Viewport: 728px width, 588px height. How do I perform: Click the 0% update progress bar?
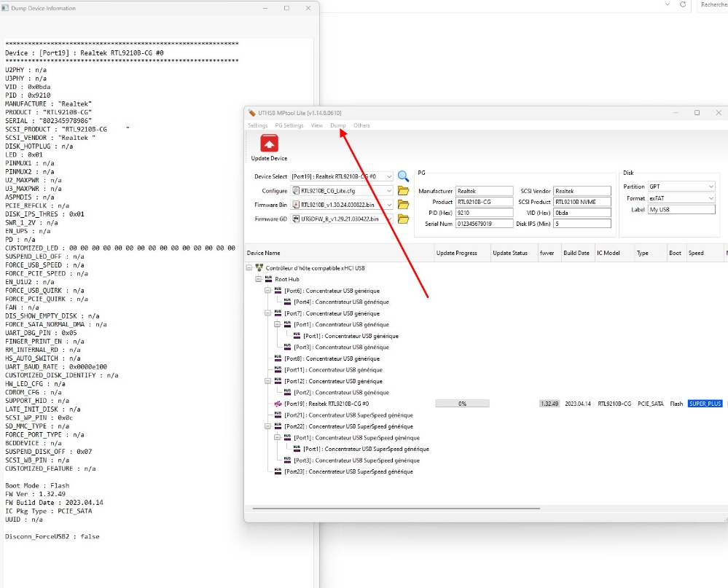click(x=462, y=404)
